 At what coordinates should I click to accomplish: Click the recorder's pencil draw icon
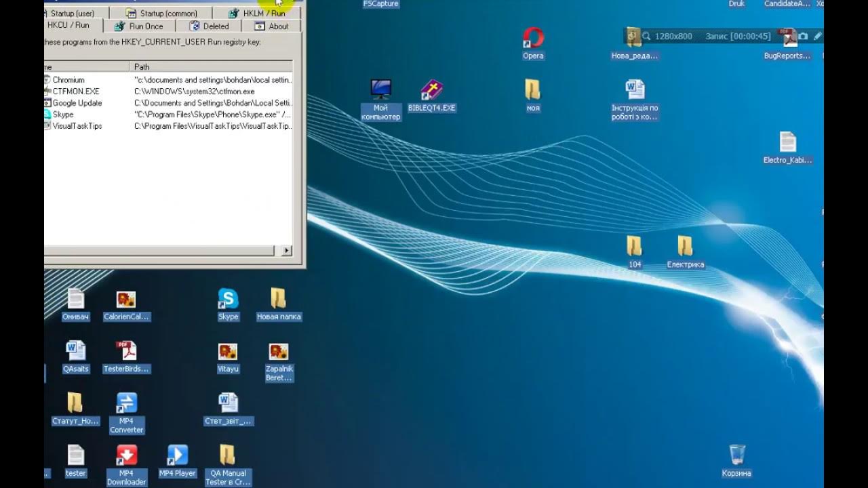coord(818,36)
